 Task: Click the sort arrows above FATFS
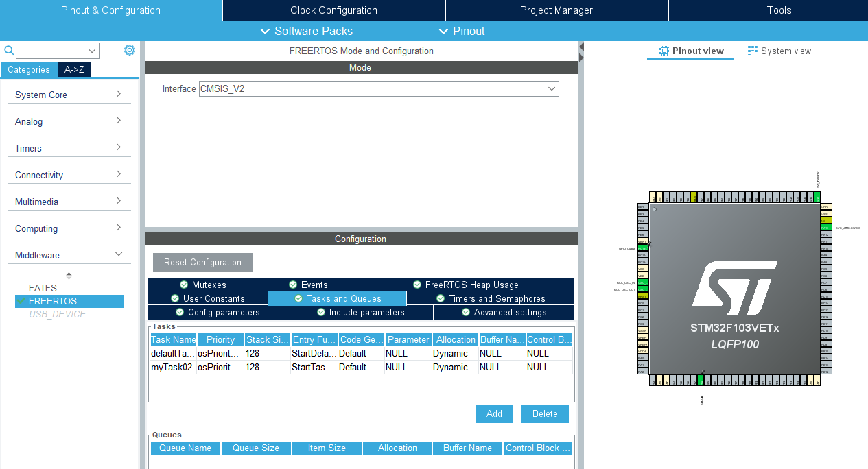pos(69,275)
